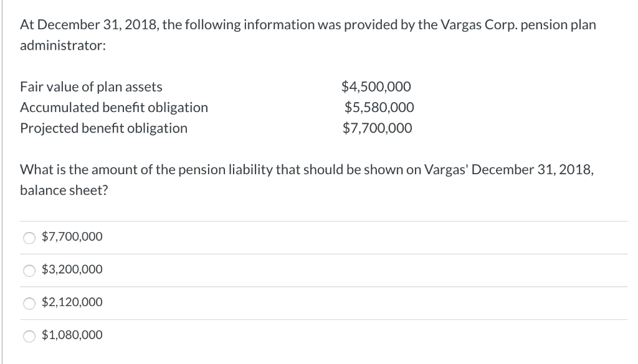Click the $7,700,000 answer label text
The image size is (638, 364).
pyautogui.click(x=72, y=236)
